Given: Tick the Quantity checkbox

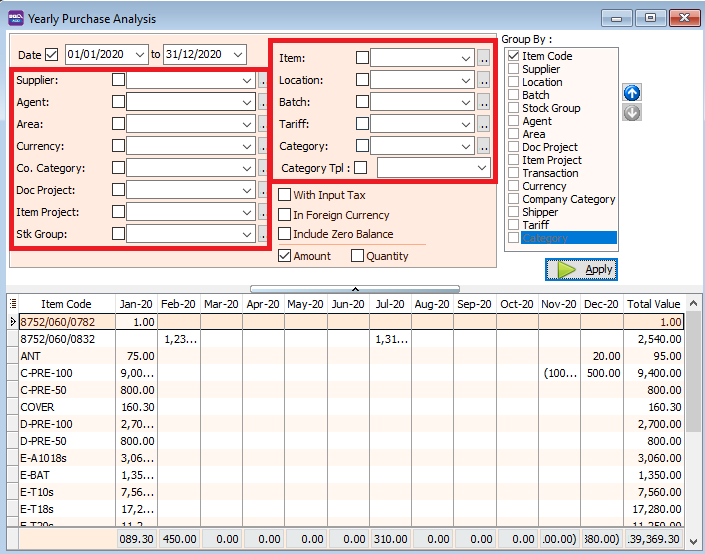Looking at the screenshot, I should pos(358,256).
